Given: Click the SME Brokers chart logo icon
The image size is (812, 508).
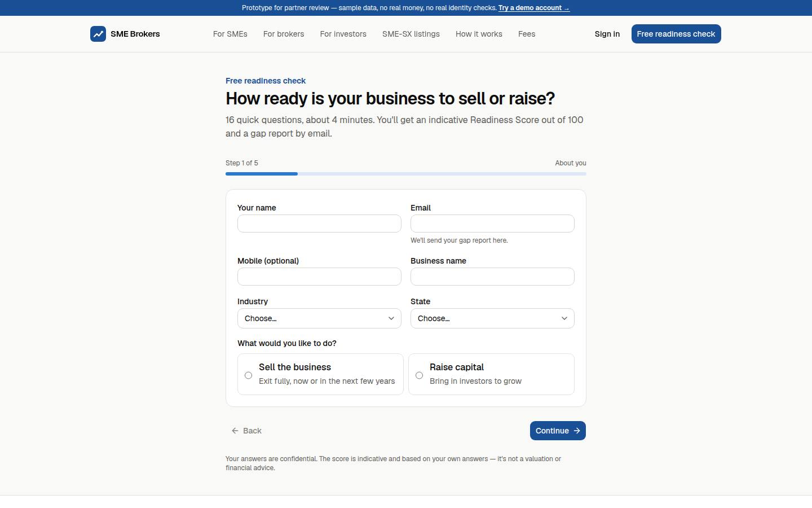Looking at the screenshot, I should click(98, 34).
